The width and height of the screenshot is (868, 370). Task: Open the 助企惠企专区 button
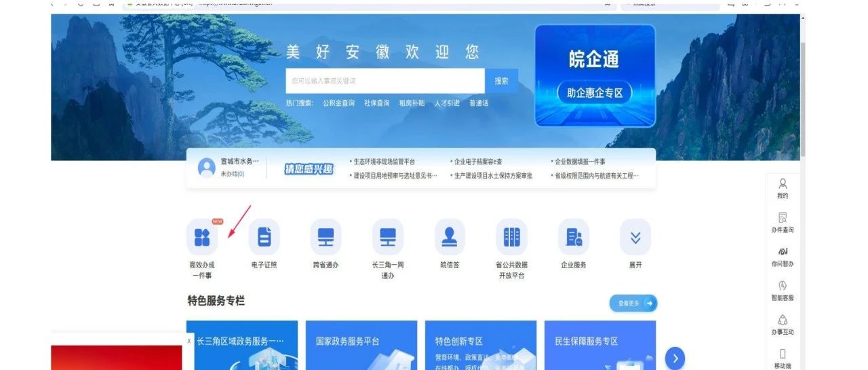[x=595, y=93]
